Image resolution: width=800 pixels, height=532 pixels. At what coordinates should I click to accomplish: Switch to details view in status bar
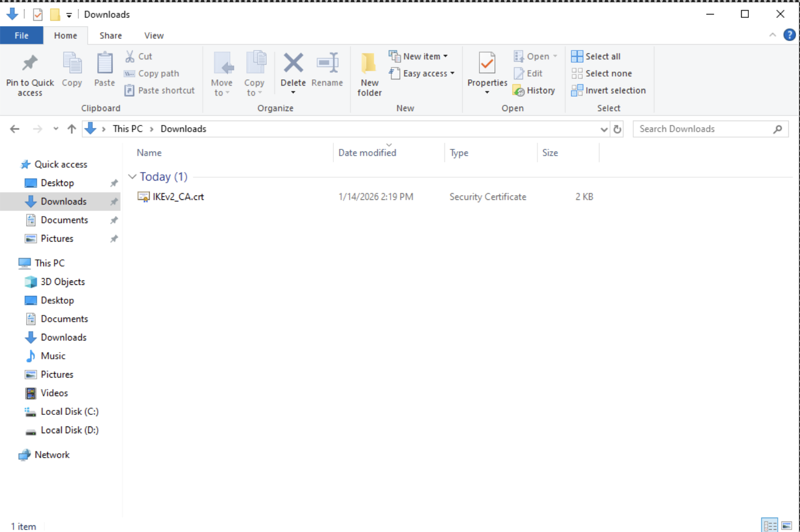click(x=769, y=525)
